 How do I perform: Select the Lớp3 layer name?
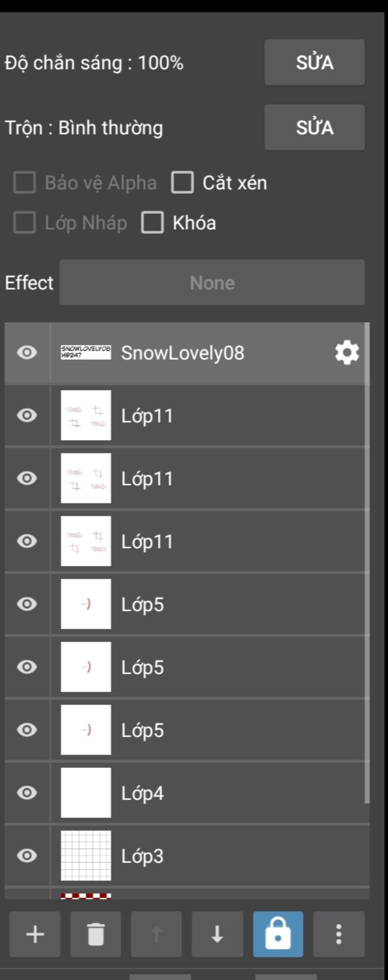point(142,856)
